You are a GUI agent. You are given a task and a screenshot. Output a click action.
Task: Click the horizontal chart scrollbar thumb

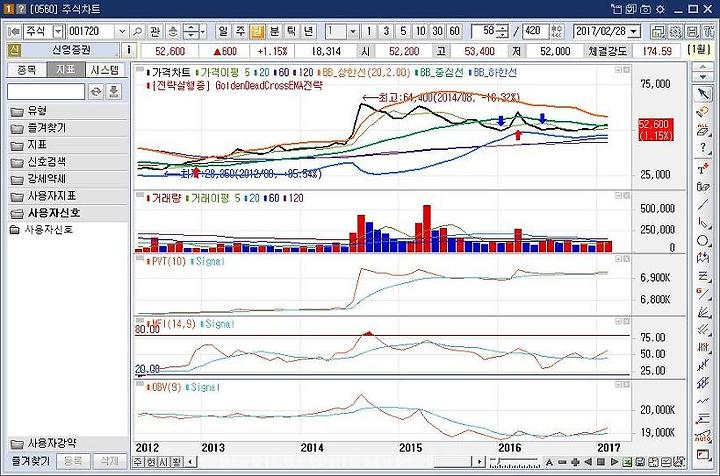click(x=452, y=462)
